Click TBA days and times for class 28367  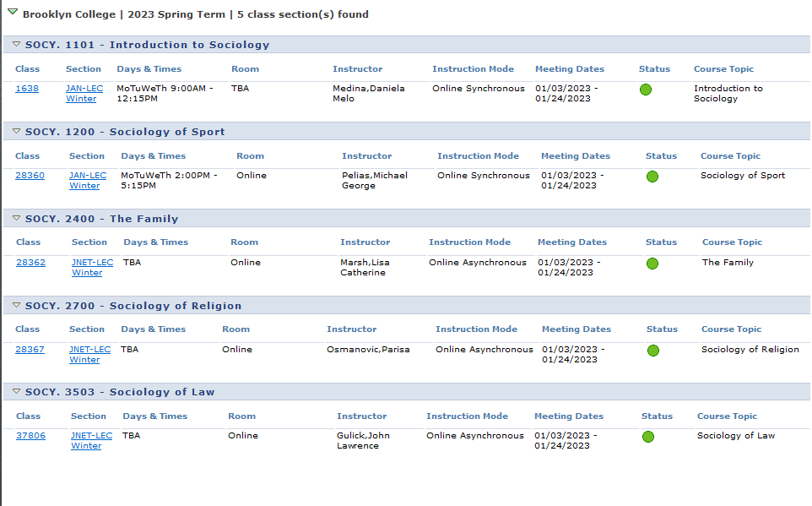(129, 350)
